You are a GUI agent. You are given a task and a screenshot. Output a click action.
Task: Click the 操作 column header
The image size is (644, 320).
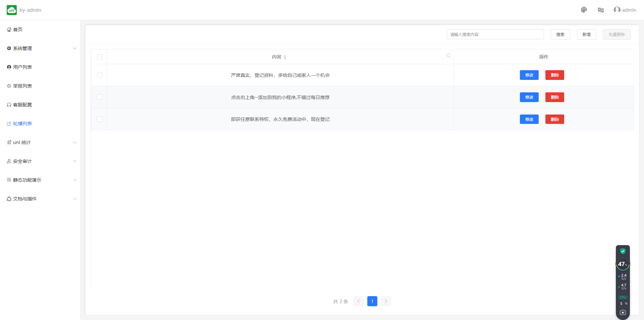(x=544, y=57)
